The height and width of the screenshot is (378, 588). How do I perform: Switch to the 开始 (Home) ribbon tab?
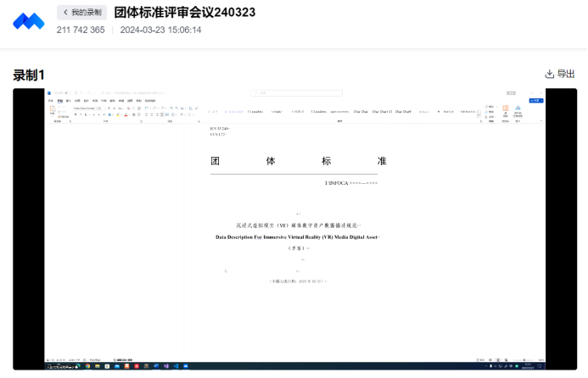pos(59,100)
